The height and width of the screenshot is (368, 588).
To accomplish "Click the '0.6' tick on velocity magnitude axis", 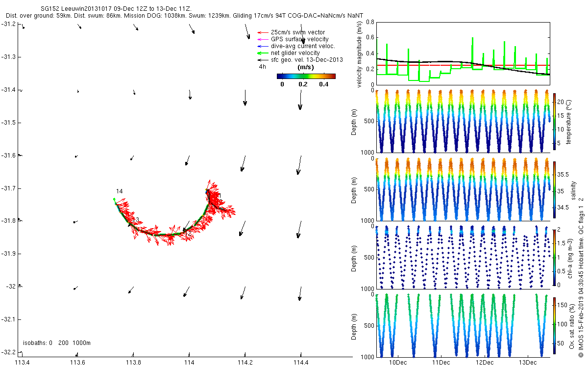I will point(370,38).
